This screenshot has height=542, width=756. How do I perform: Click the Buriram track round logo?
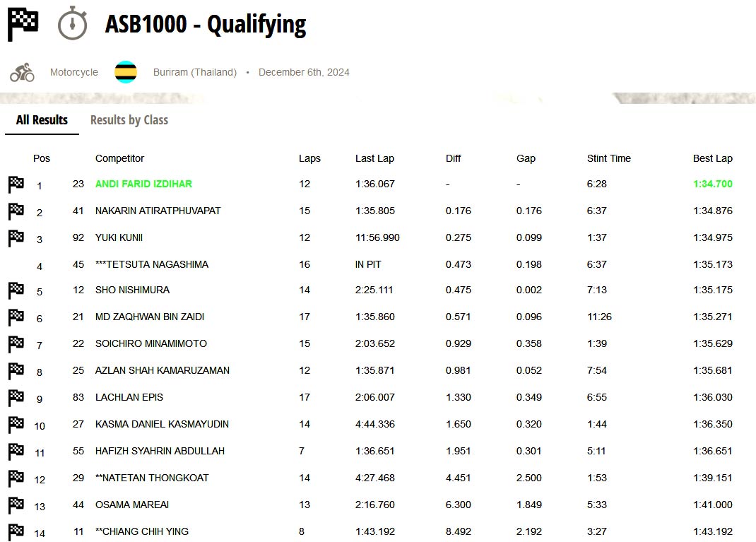(126, 72)
